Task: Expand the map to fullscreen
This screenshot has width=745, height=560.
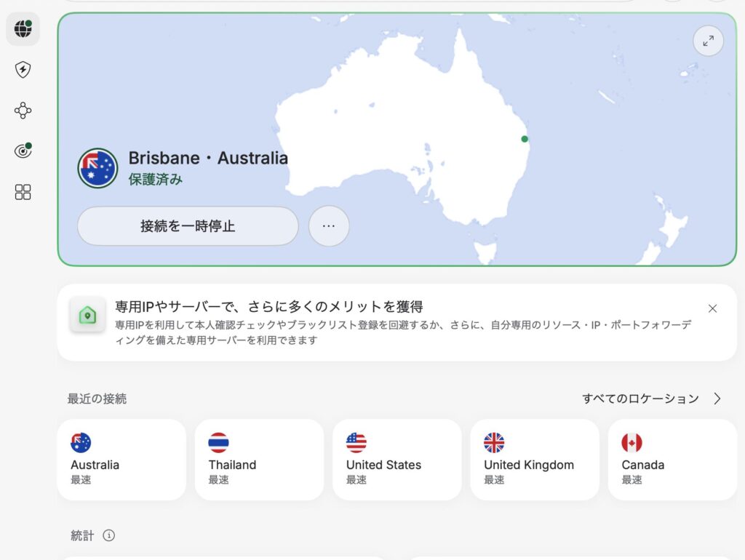Action: 708,41
